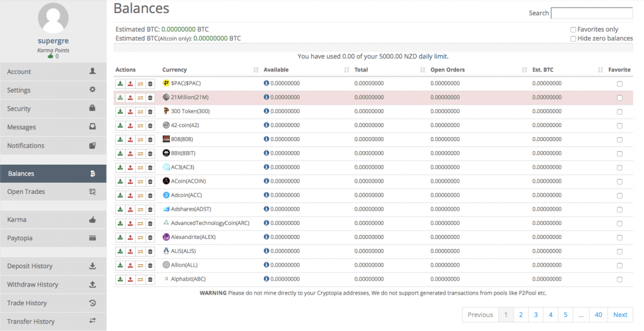Click info icon beside Alphabit available balance

tap(266, 279)
